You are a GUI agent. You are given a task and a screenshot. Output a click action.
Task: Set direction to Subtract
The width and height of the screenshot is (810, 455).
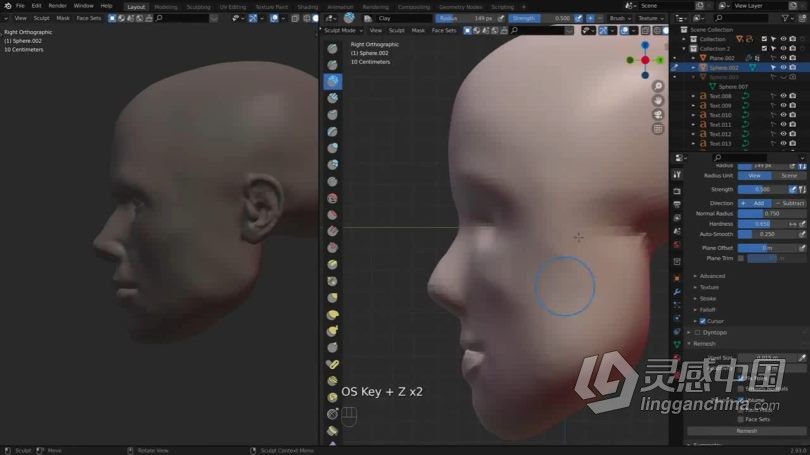pyautogui.click(x=789, y=203)
